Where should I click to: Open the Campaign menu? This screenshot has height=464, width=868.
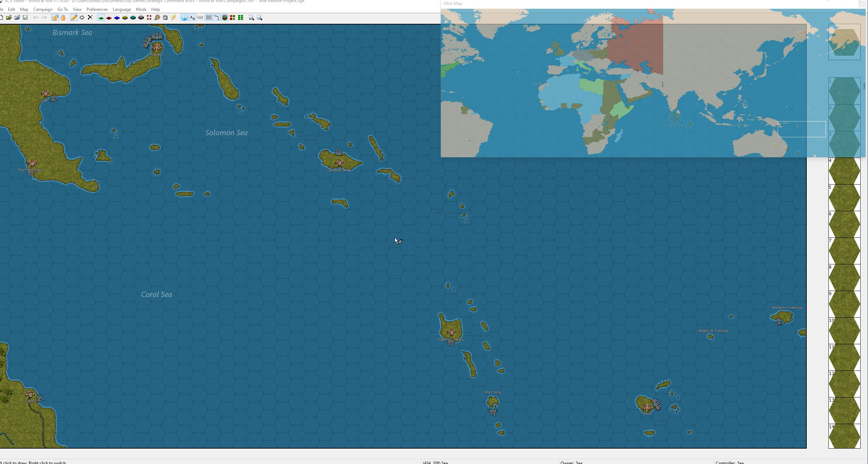tap(43, 9)
